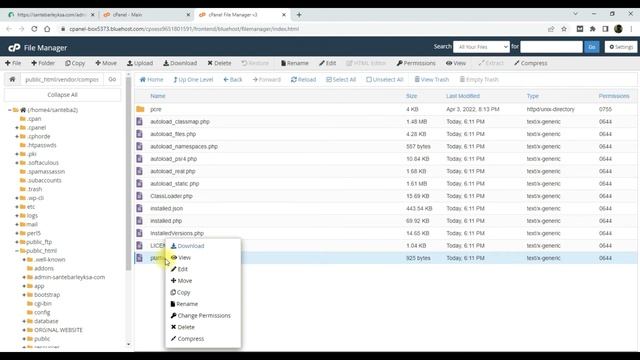Reload the file listing
The width and height of the screenshot is (640, 360).
pyautogui.click(x=303, y=80)
